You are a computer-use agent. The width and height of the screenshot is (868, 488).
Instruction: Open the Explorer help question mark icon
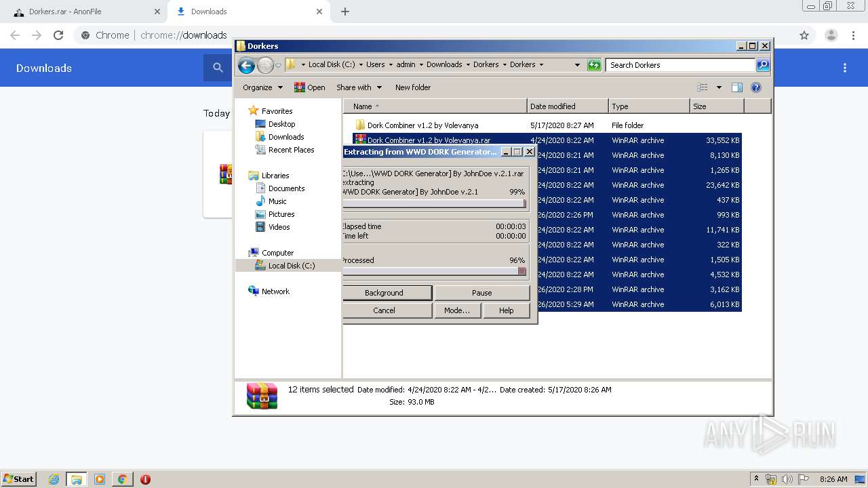tap(756, 87)
